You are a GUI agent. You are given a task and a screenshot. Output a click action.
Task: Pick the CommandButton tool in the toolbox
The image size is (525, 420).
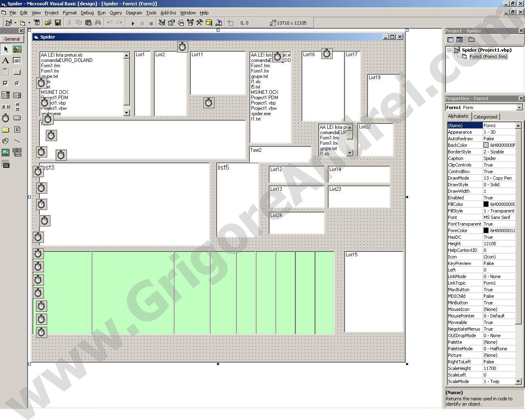point(17,72)
